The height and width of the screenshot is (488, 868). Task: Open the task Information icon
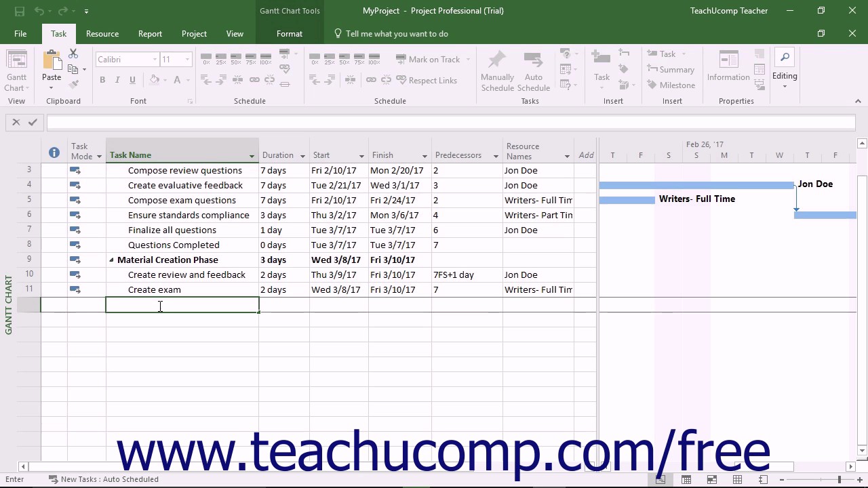pyautogui.click(x=728, y=60)
